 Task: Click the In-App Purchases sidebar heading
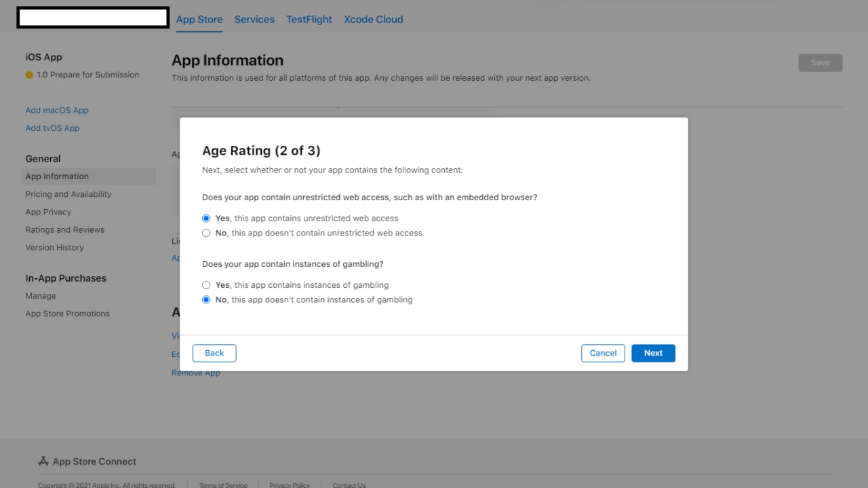(x=66, y=278)
